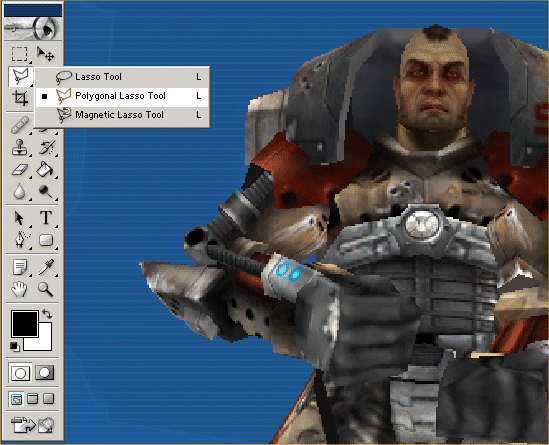
Task: Click the toolbox blue title bar
Action: point(33,11)
